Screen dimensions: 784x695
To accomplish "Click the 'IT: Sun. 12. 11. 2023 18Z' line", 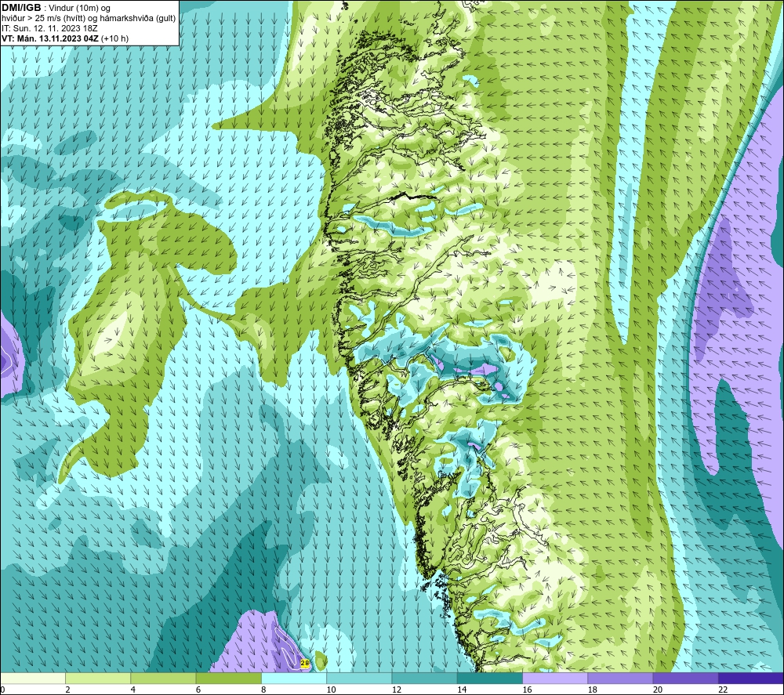I will coord(50,28).
